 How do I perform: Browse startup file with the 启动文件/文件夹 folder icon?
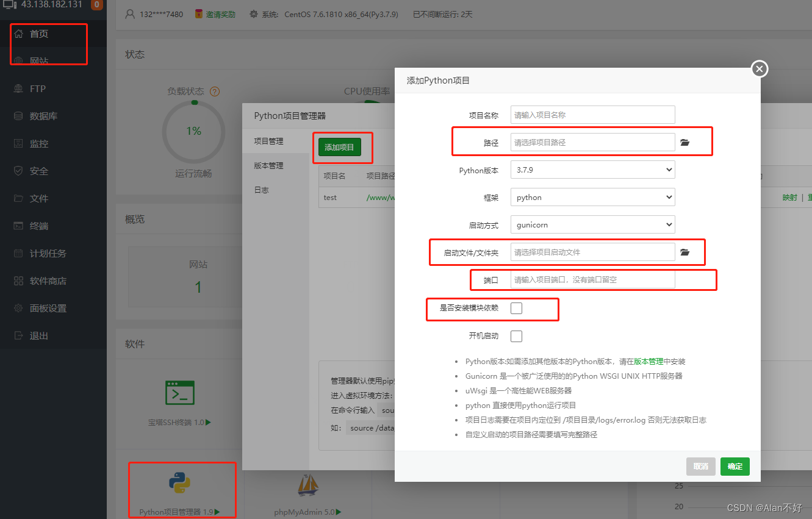[684, 252]
